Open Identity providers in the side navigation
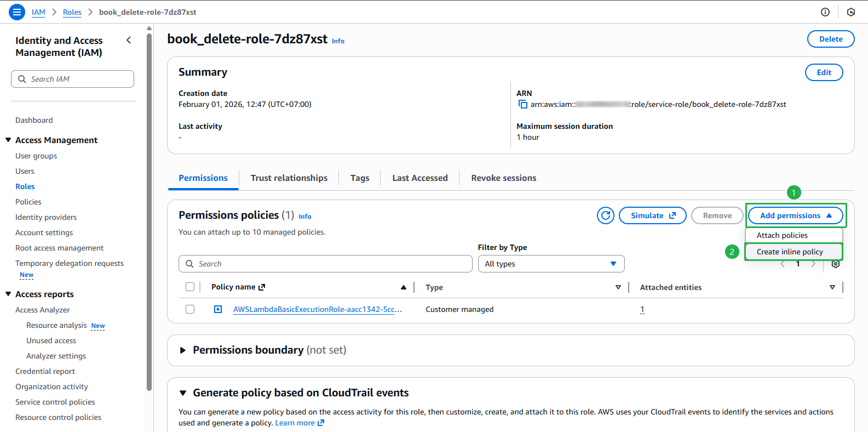Image resolution: width=868 pixels, height=432 pixels. click(x=46, y=217)
